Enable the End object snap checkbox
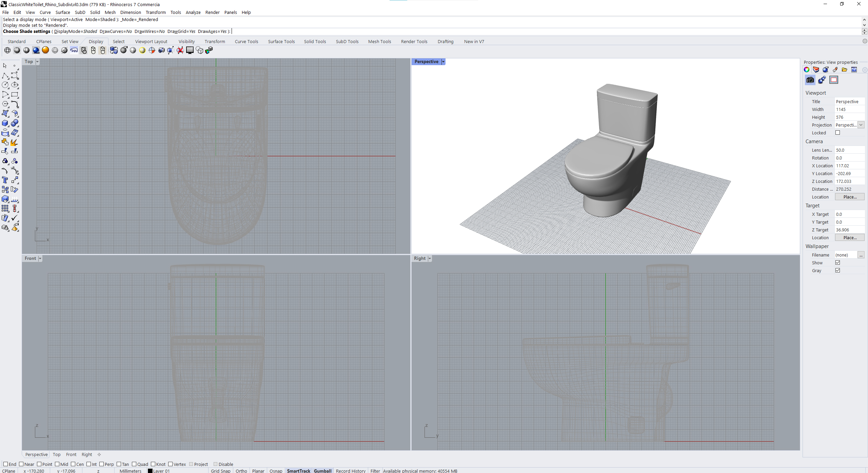The width and height of the screenshot is (868, 473). tap(5, 464)
